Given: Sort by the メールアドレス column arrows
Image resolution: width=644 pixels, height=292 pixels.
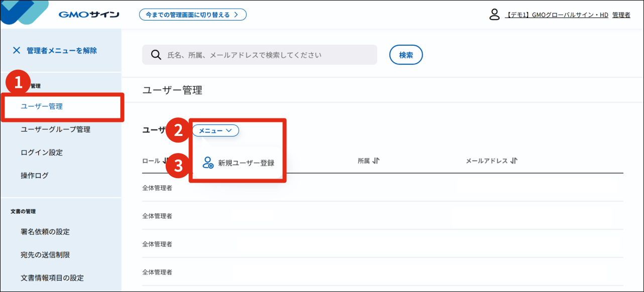Looking at the screenshot, I should pos(513,161).
